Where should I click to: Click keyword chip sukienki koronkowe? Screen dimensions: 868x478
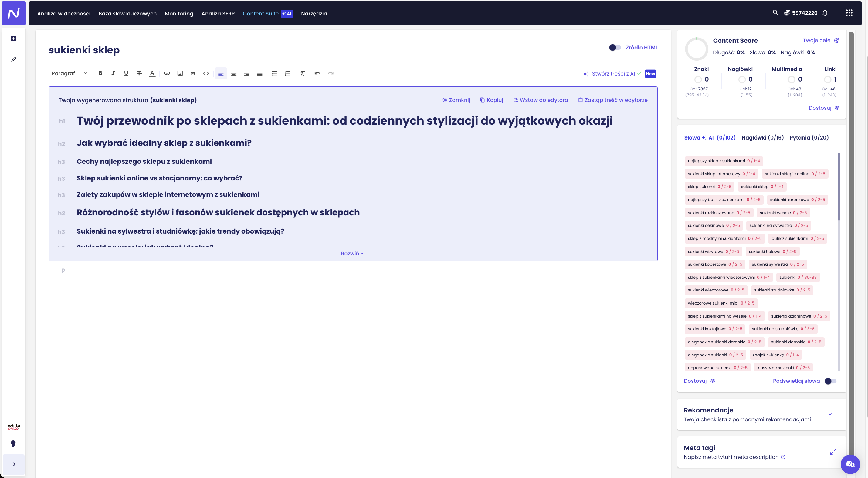(x=797, y=200)
